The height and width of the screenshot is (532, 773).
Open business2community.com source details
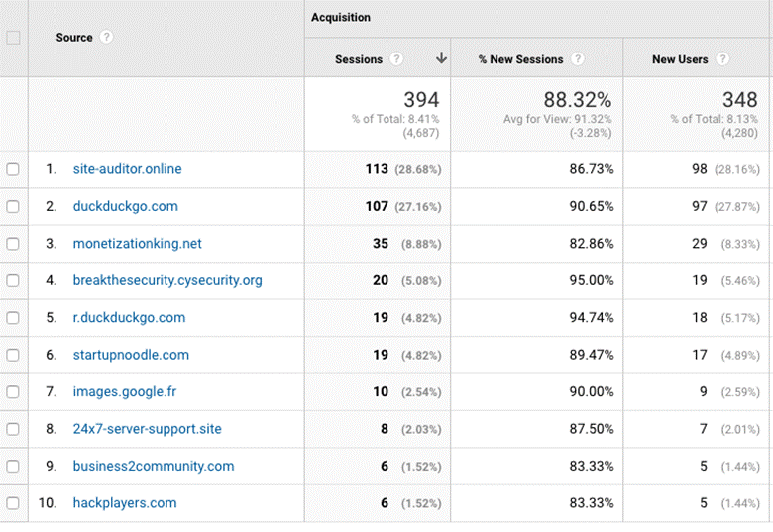(x=154, y=466)
